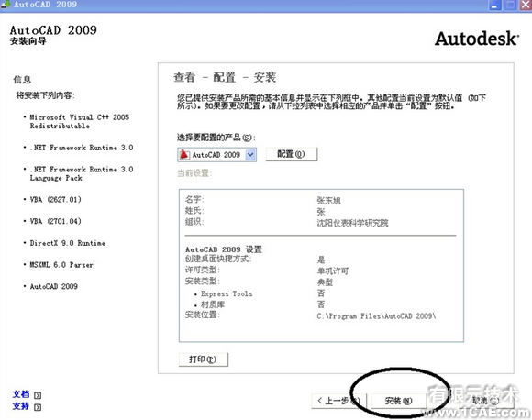Click the name value 张东旭
This screenshot has width=532, height=420.
click(328, 201)
